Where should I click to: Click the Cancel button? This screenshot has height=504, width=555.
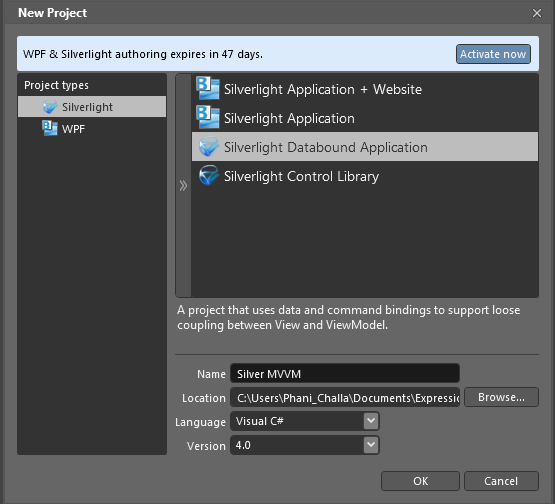pos(501,481)
